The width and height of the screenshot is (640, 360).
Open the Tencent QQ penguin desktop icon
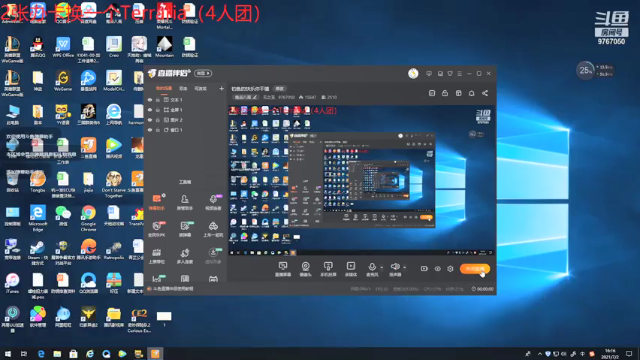pyautogui.click(x=38, y=47)
